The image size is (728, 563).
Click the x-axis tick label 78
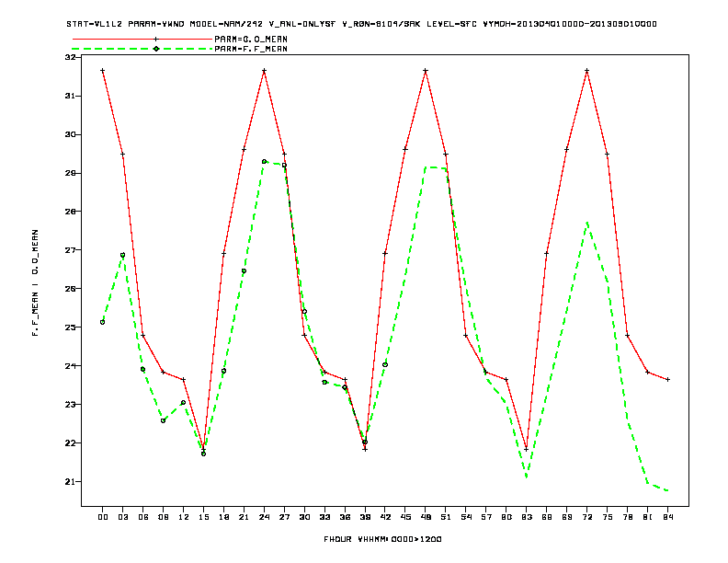tap(628, 517)
